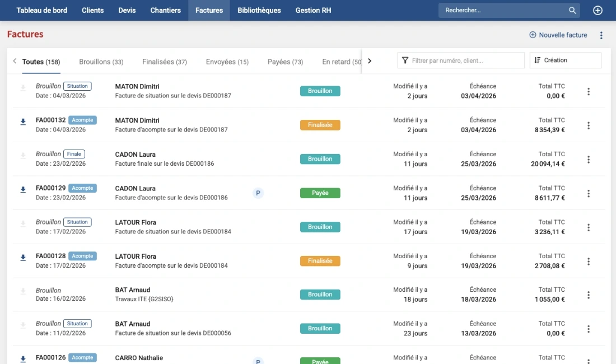Create a new invoice with Nouvelle facture
Screen dimensions: 616x364
click(558, 35)
